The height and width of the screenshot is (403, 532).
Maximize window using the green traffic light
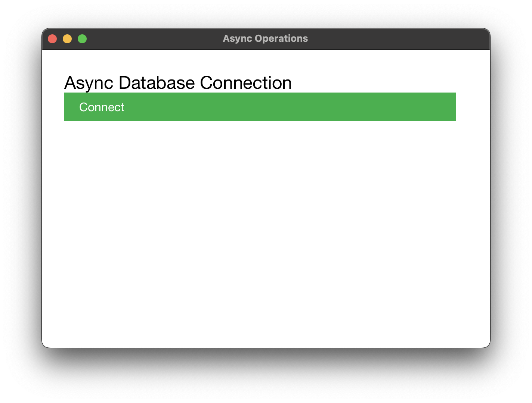pos(82,39)
